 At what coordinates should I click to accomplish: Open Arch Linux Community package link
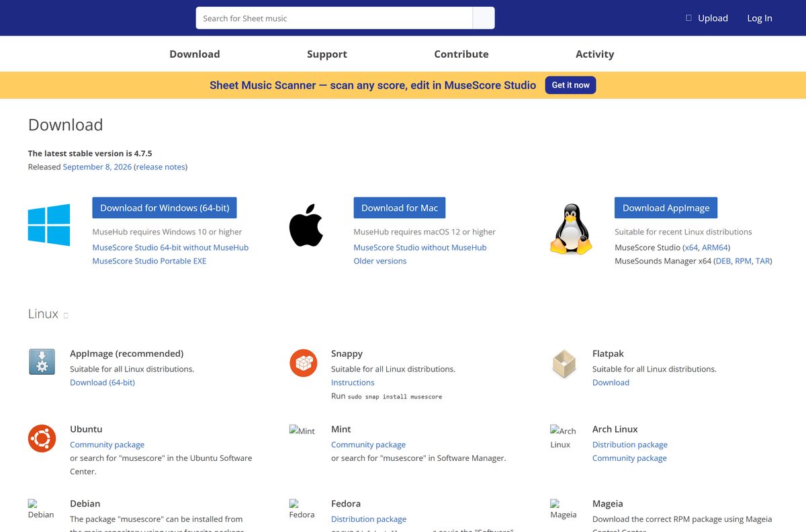point(629,458)
